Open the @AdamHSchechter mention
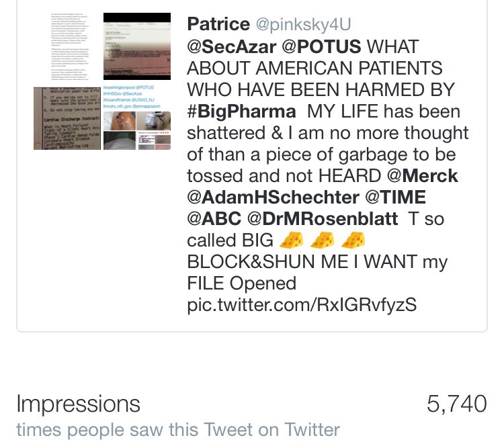 273,197
